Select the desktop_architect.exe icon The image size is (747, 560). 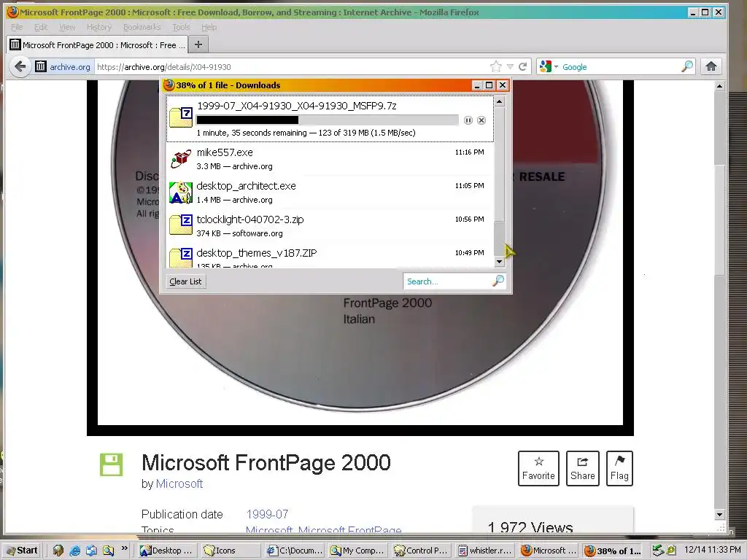[181, 192]
